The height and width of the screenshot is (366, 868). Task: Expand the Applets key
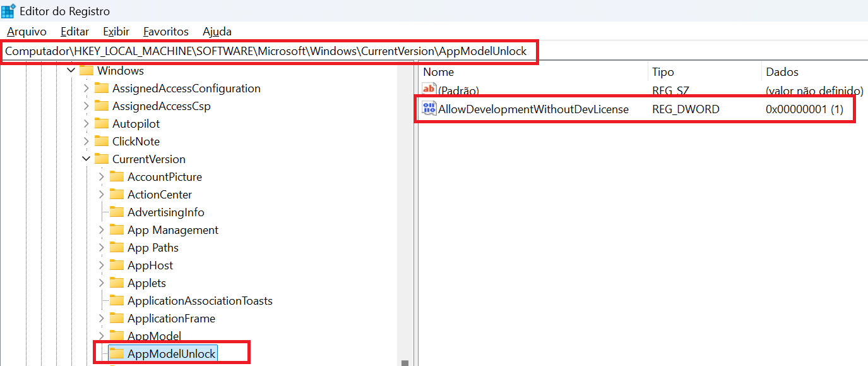click(x=102, y=283)
